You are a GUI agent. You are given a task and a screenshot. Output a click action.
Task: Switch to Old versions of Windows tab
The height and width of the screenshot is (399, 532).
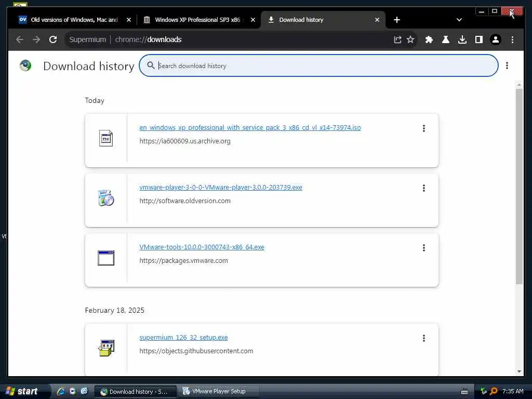tap(74, 20)
